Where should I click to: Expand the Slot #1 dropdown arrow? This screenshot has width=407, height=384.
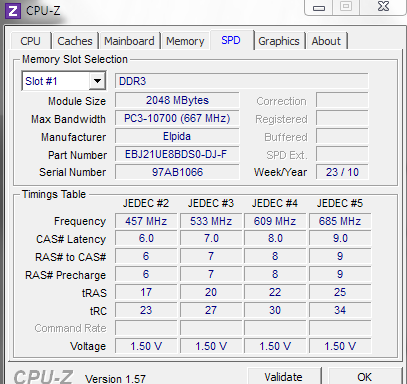pos(97,81)
